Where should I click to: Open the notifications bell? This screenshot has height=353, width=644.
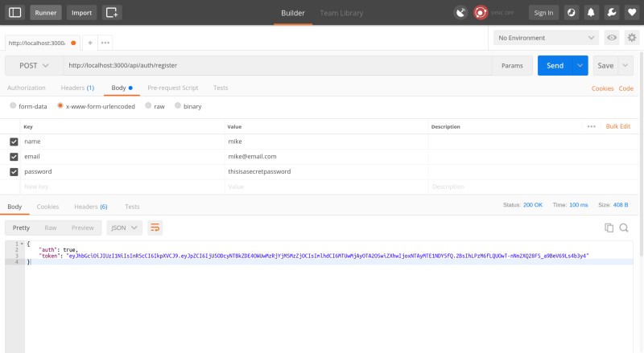coord(591,12)
